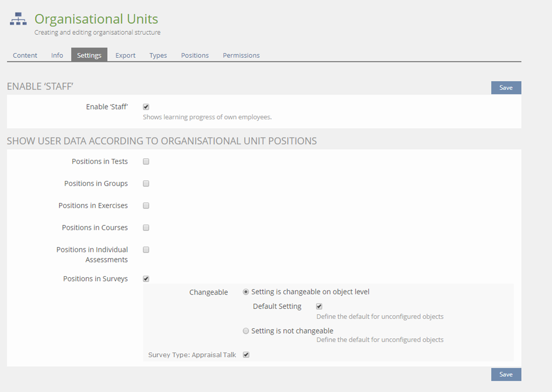The height and width of the screenshot is (392, 552).
Task: Untick Survey Type: Appraisal Talk checkbox
Action: coord(246,355)
